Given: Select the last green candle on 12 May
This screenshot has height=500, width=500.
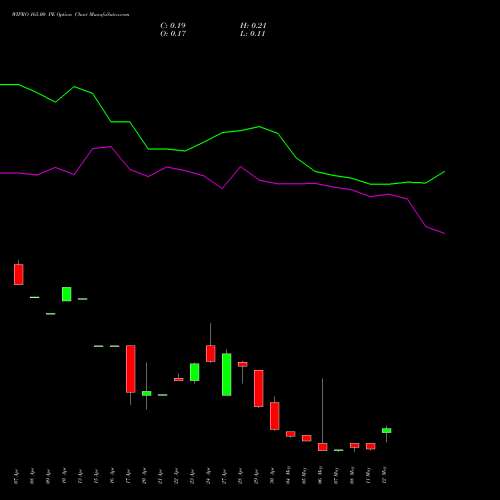Looking at the screenshot, I should pyautogui.click(x=387, y=430).
